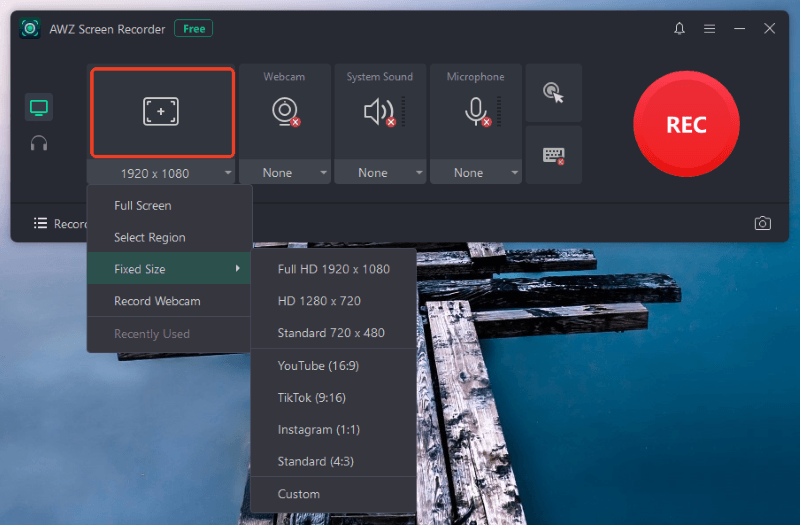Select TikTok (9:16) preset

click(x=334, y=397)
